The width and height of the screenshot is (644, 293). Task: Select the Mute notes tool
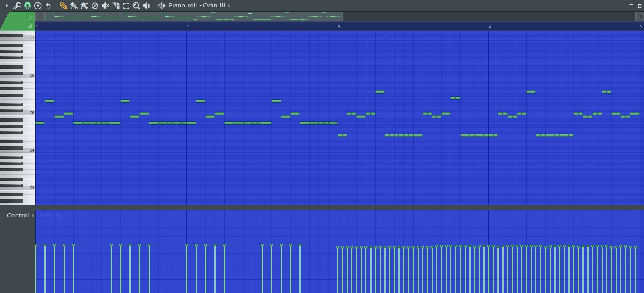pos(105,5)
